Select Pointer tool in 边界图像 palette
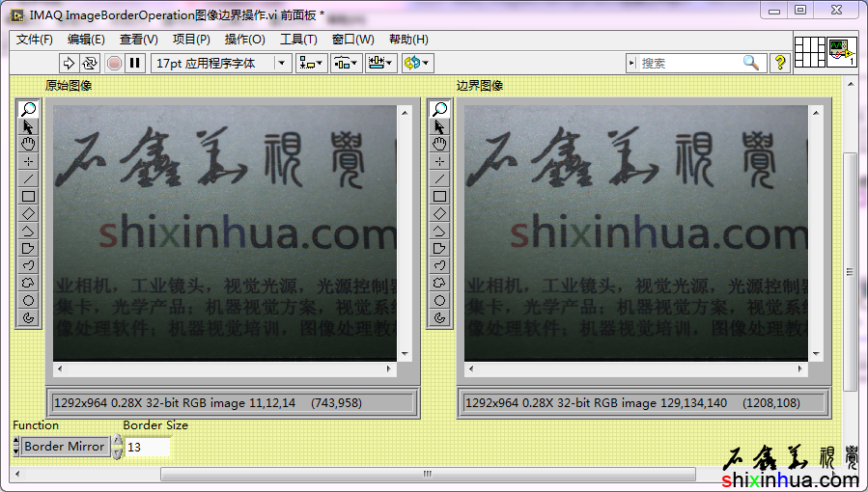 [x=439, y=126]
